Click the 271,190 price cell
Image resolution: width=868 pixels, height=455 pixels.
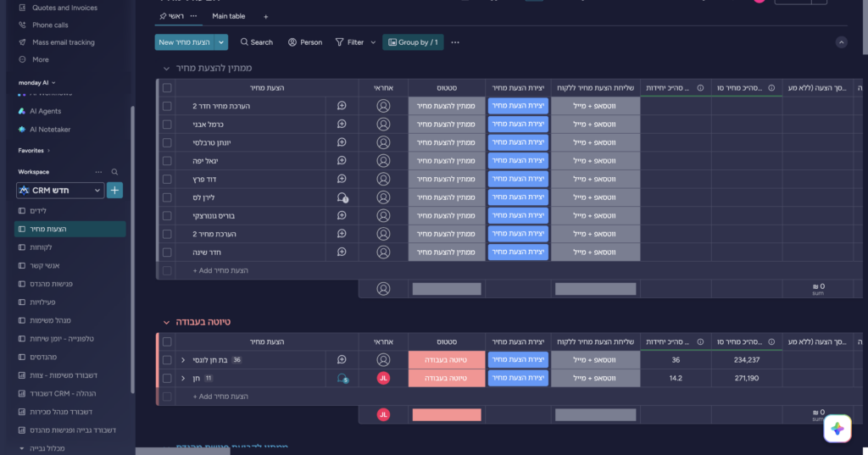pos(747,378)
